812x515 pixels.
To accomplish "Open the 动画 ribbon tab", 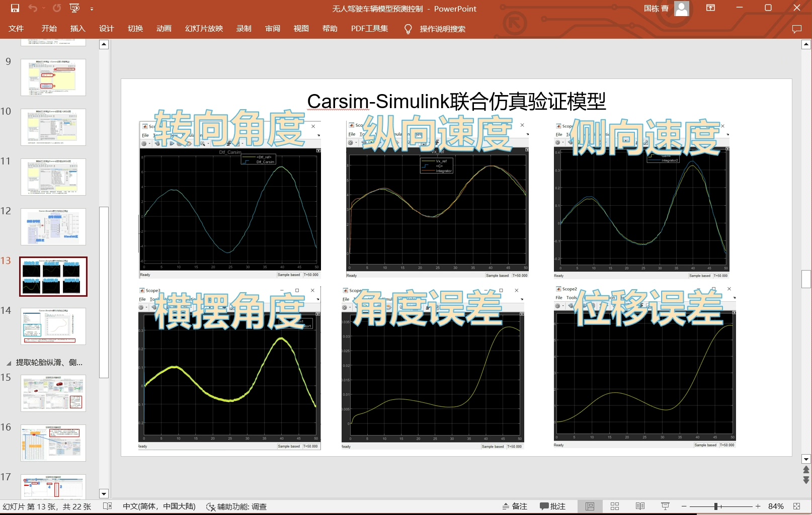I will pos(164,29).
